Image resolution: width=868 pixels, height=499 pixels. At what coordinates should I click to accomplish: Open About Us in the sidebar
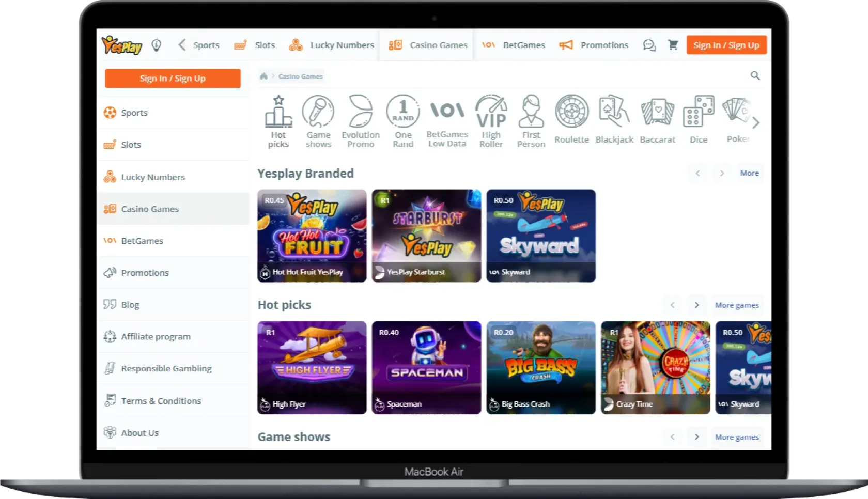[x=173, y=433]
